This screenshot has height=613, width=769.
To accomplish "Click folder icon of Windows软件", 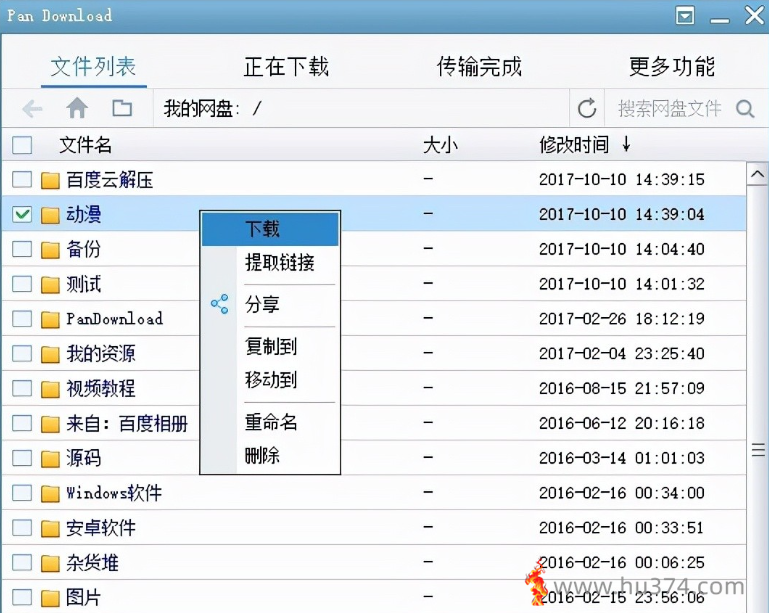I will coord(50,493).
